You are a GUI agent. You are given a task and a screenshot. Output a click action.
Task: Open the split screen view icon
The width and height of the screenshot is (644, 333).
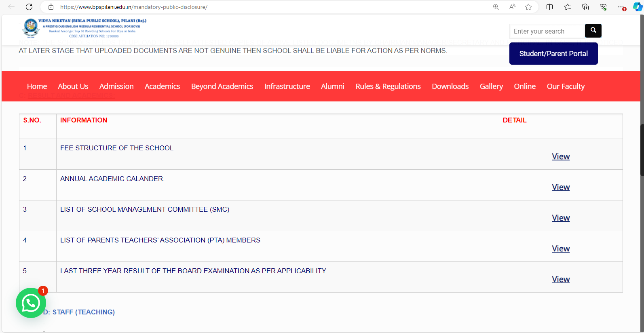point(549,7)
